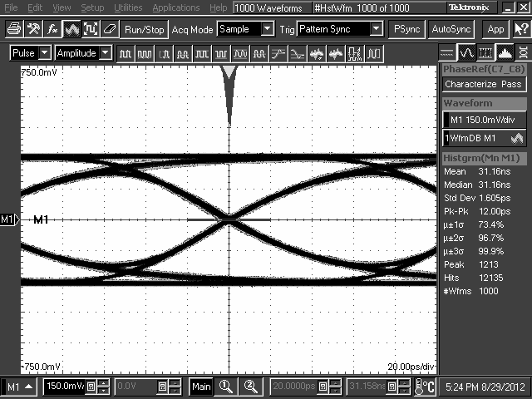The width and height of the screenshot is (532, 399).
Task: Click the AutoSync button
Action: pos(451,30)
